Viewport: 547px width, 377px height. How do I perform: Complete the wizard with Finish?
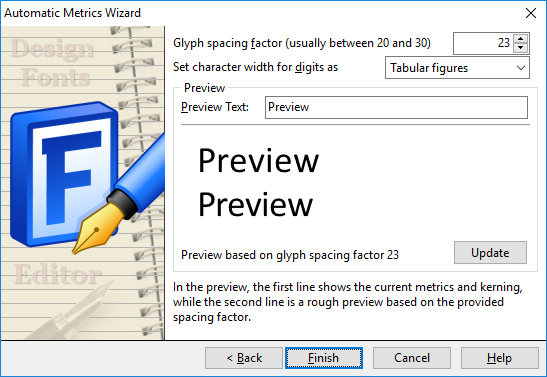324,358
